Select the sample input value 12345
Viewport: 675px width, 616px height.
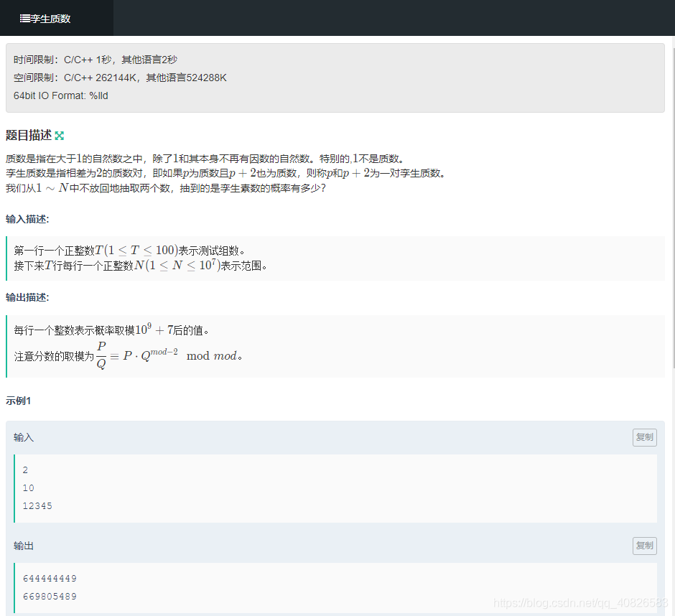pos(37,506)
